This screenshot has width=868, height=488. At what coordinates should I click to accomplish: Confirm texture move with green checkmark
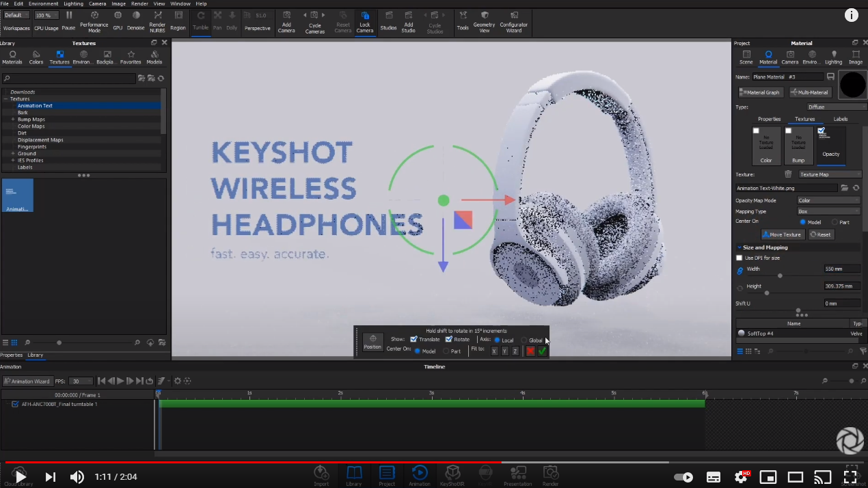542,351
